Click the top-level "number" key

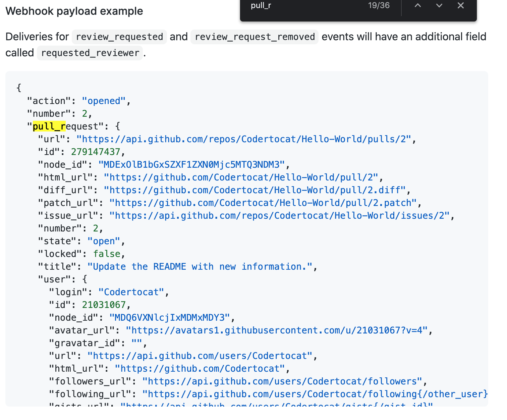coord(49,114)
